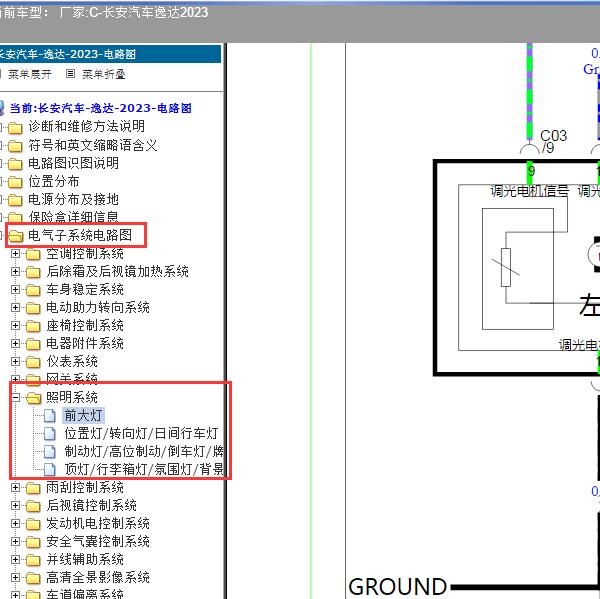Image resolution: width=600 pixels, height=599 pixels.
Task: Click the dimming motor resistor symbol
Action: pyautogui.click(x=506, y=267)
